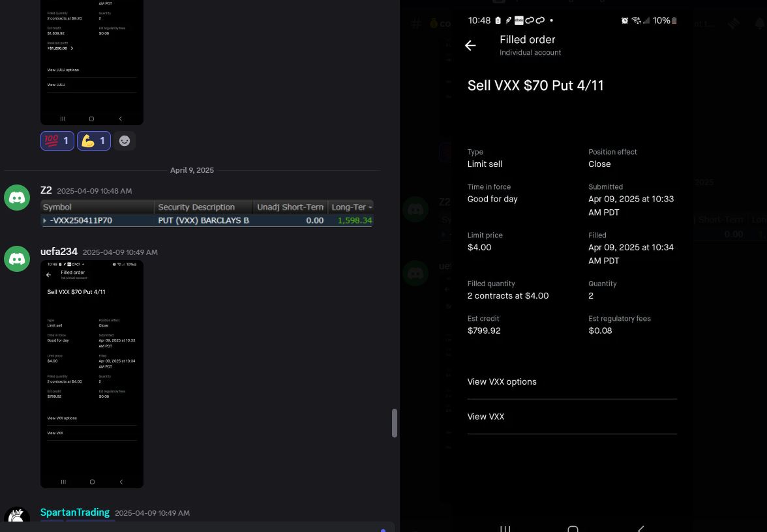767x532 pixels.
Task: Click View VXX options link
Action: (502, 382)
